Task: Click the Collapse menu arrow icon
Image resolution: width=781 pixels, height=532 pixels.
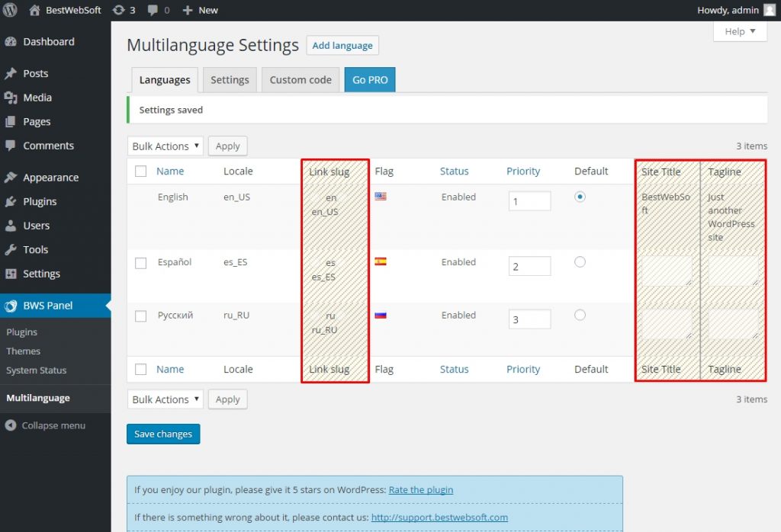Action: [x=9, y=425]
